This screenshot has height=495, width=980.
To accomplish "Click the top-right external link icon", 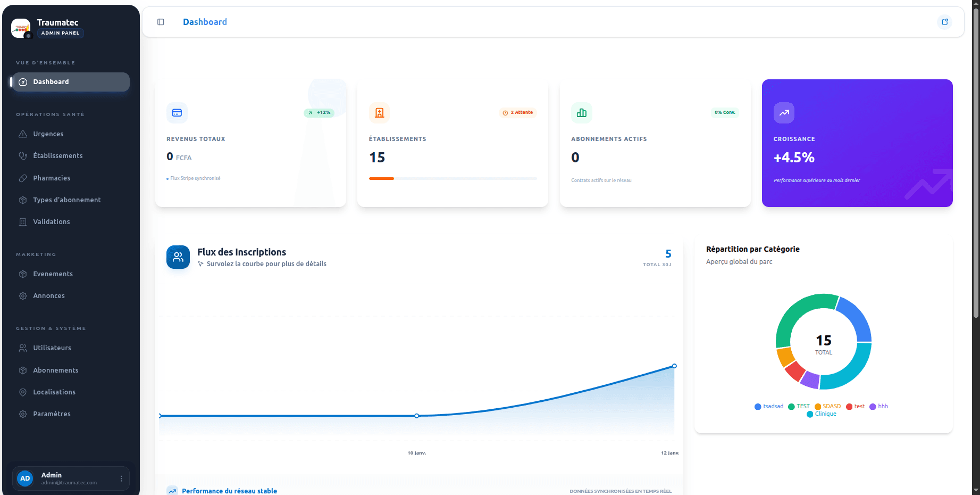I will (x=945, y=22).
